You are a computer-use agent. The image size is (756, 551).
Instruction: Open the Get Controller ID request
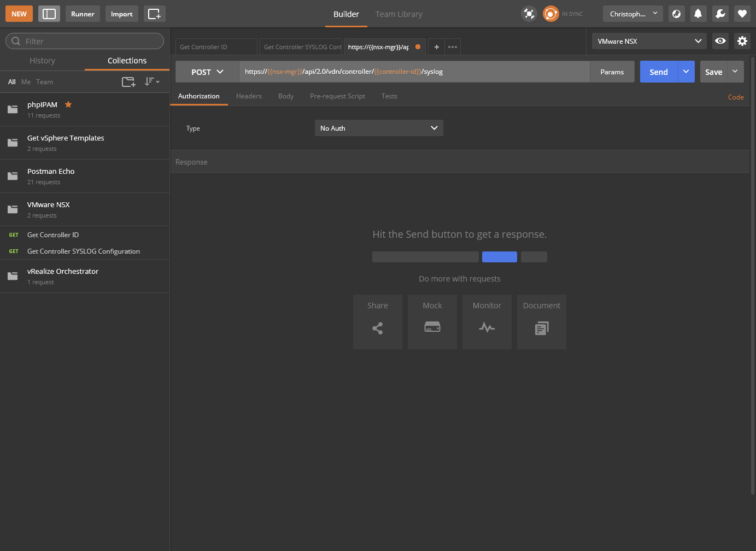53,235
